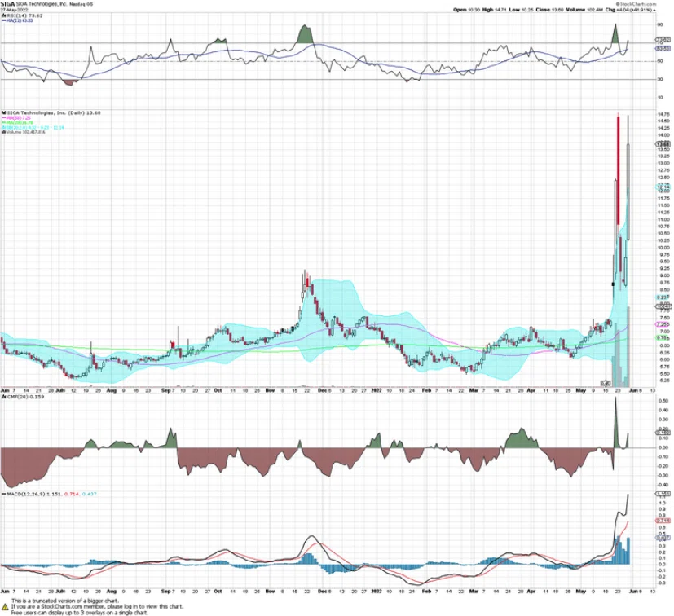Click the 73.62 RSI value tag on the axis
This screenshot has height=616, width=674.
tap(663, 40)
